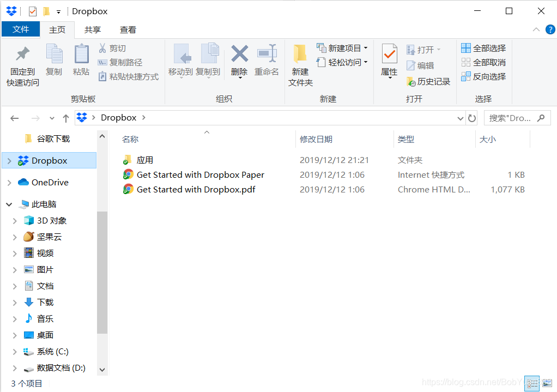Click navigation pane scroll up arrow
This screenshot has width=557, height=392.
pos(102,136)
